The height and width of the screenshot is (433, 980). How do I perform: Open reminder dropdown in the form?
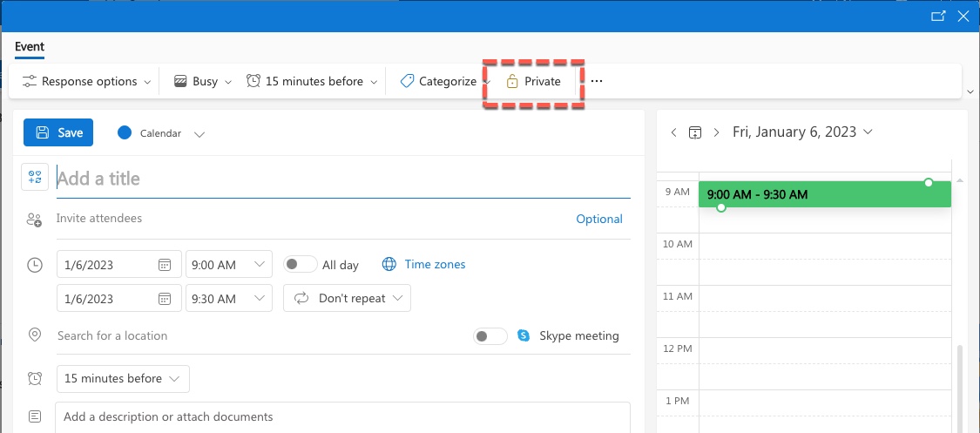pyautogui.click(x=123, y=379)
